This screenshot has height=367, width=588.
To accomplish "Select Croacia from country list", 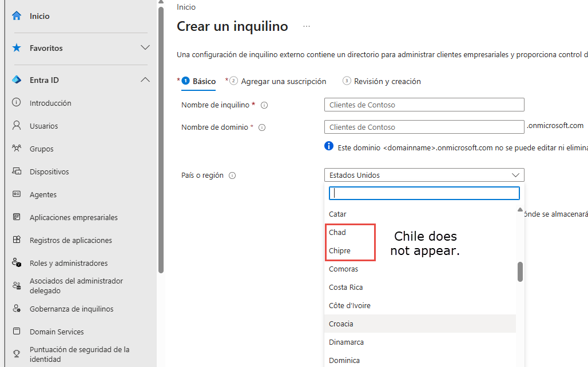I will 420,324.
